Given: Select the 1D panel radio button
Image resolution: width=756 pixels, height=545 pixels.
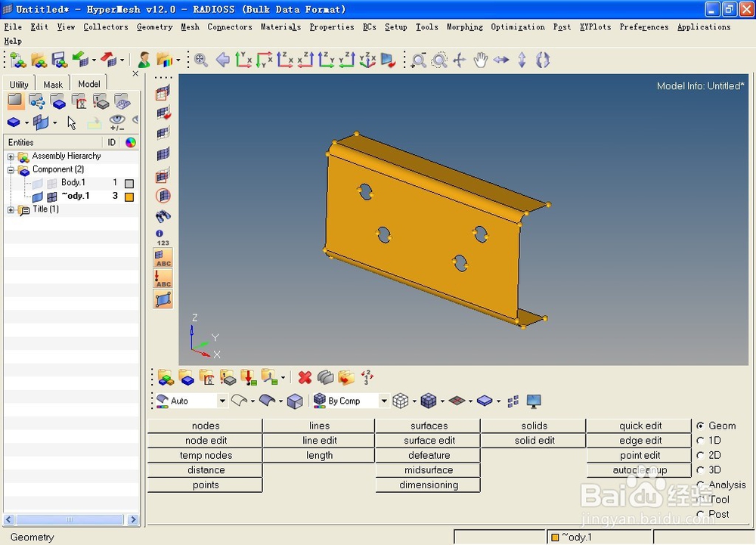Looking at the screenshot, I should pos(700,441).
